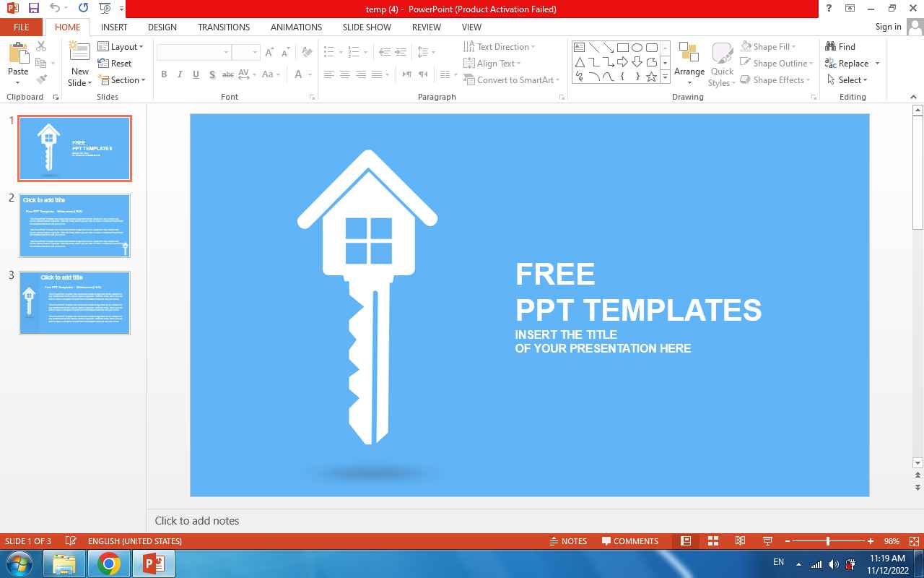This screenshot has height=578, width=924.
Task: Fit slide to current window icon
Action: coord(914,541)
